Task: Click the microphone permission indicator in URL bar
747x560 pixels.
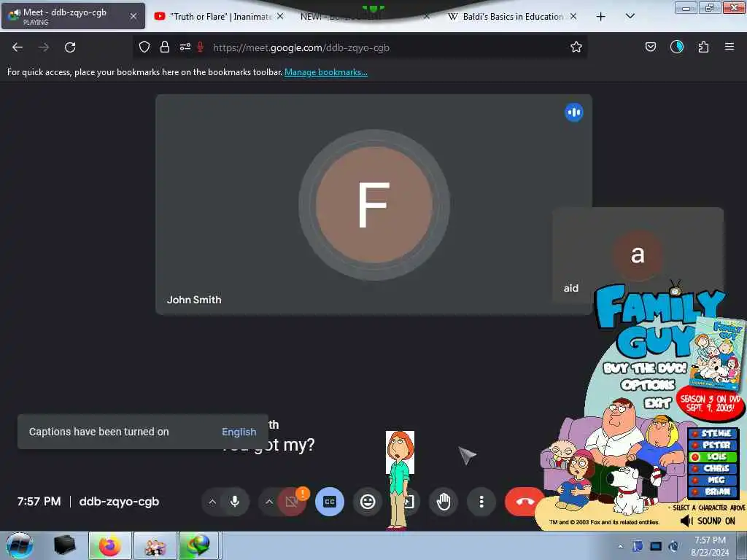Action: click(x=201, y=47)
